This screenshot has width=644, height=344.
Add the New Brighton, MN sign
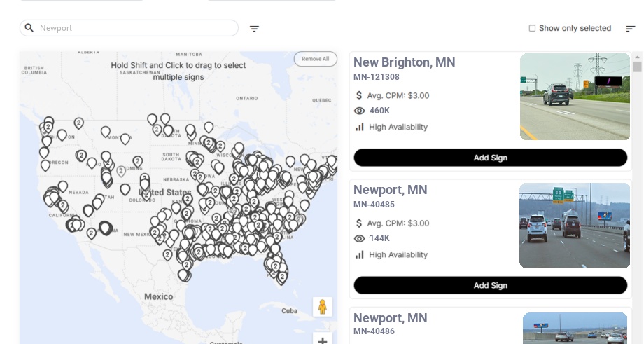[x=490, y=158]
